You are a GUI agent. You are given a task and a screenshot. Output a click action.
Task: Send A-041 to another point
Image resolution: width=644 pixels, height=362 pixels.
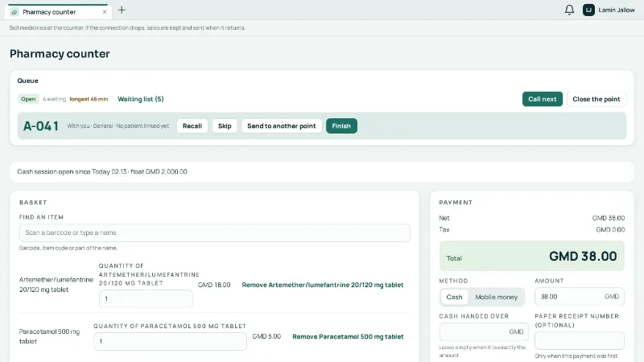point(281,126)
